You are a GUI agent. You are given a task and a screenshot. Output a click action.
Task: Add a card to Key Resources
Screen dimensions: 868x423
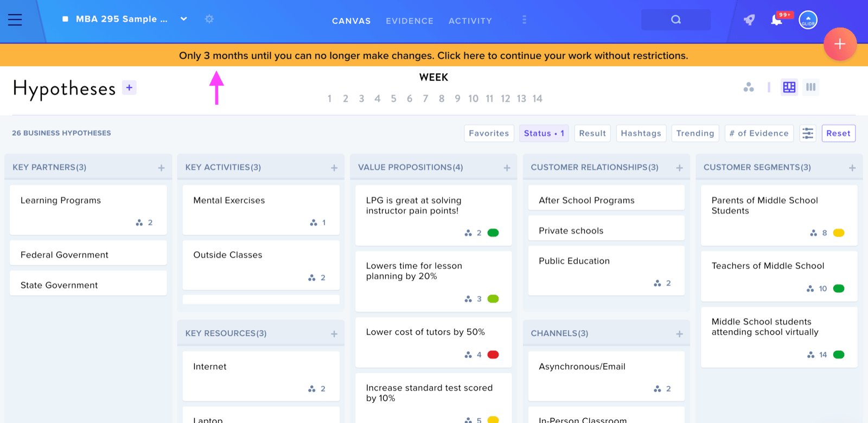point(334,334)
